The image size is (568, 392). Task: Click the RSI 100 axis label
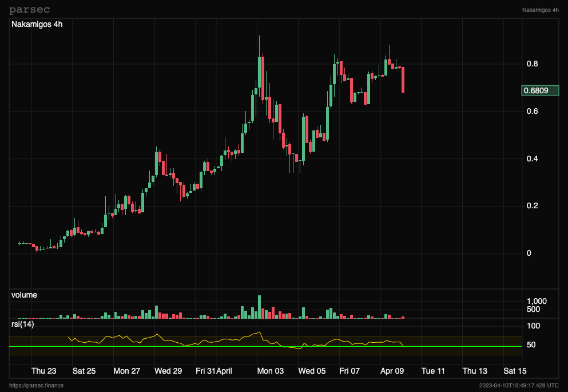(x=533, y=326)
